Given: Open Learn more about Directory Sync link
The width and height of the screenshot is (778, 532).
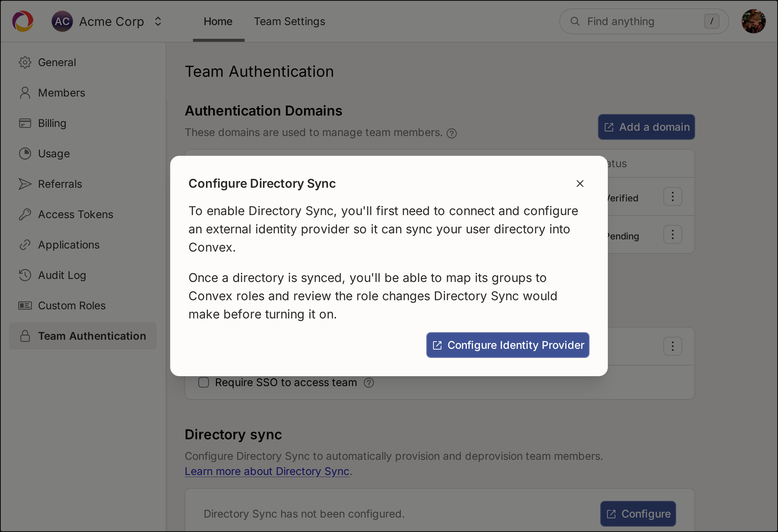Looking at the screenshot, I should [x=267, y=471].
